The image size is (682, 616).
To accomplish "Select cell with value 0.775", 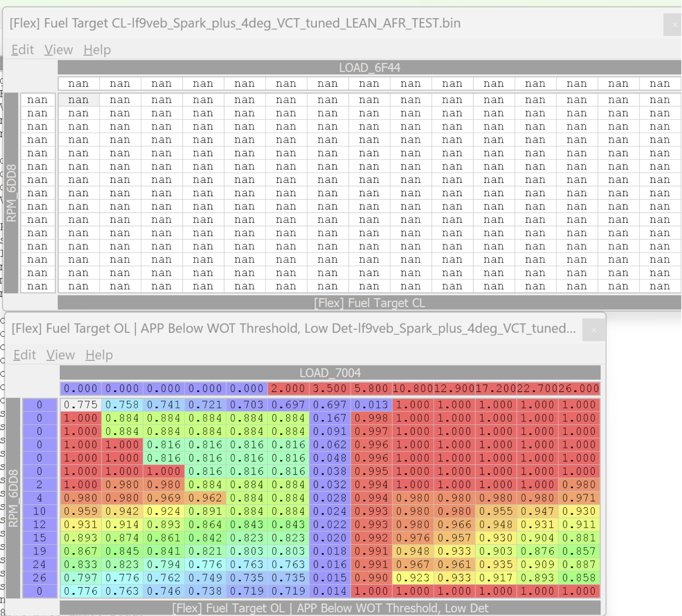I will coord(81,405).
